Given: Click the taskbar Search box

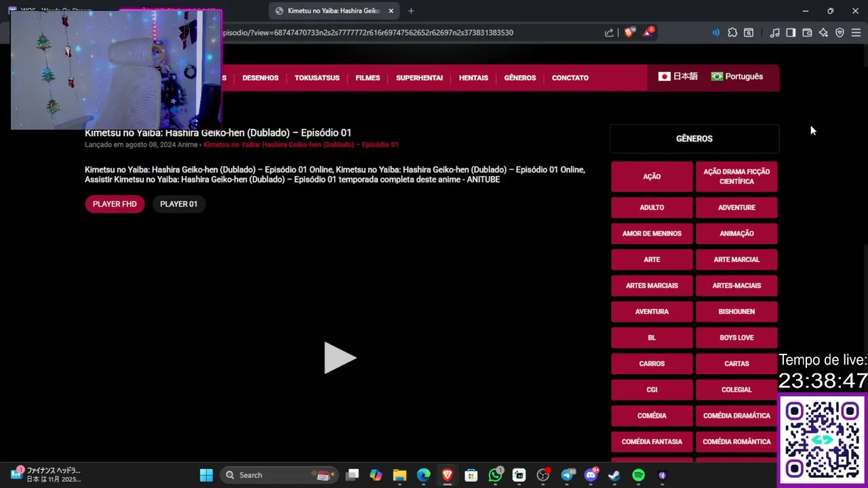Looking at the screenshot, I should tap(279, 475).
